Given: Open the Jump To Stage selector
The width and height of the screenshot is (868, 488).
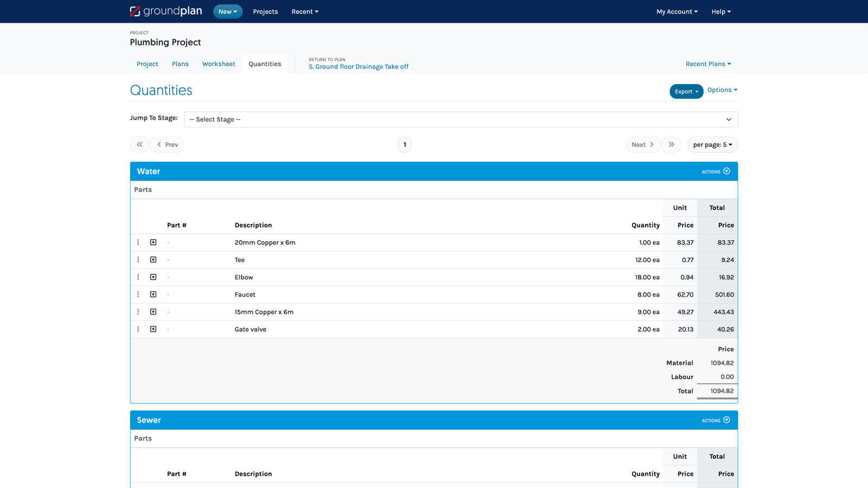Looking at the screenshot, I should pyautogui.click(x=461, y=119).
